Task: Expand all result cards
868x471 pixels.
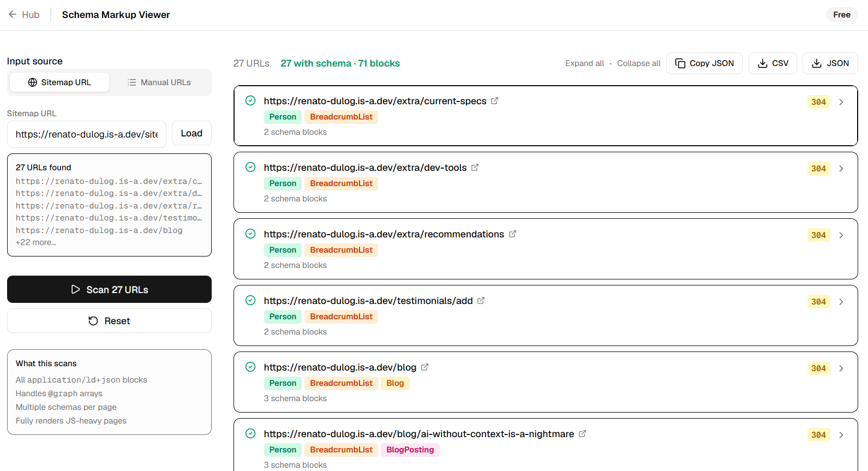Action: [584, 63]
